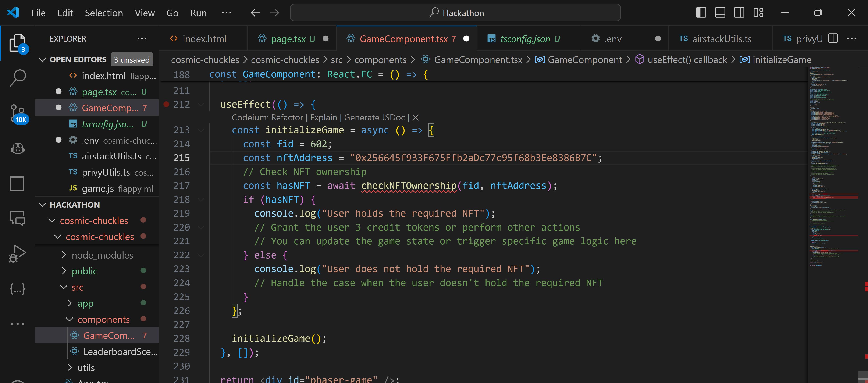
Task: Collapse the OPEN EDITORS section
Action: coord(42,60)
